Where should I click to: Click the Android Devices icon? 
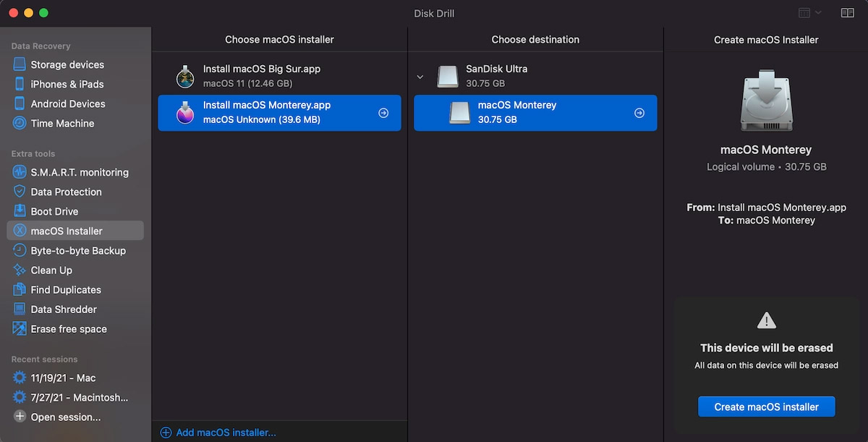(20, 103)
